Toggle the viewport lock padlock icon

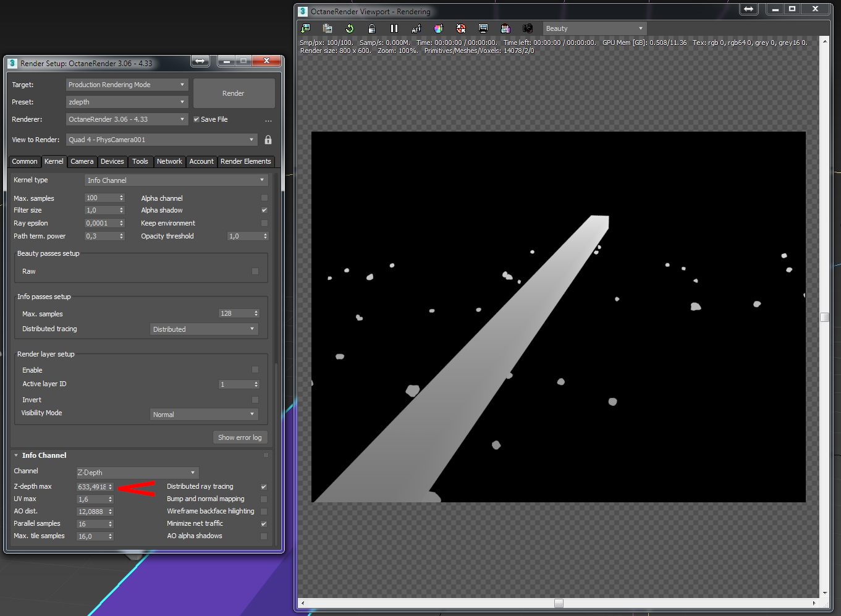click(372, 28)
